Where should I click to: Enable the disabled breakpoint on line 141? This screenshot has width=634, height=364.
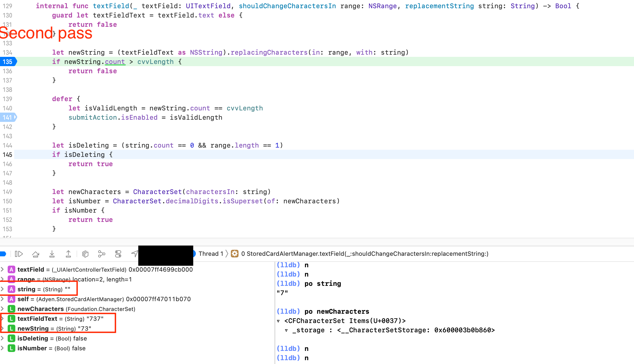click(8, 117)
